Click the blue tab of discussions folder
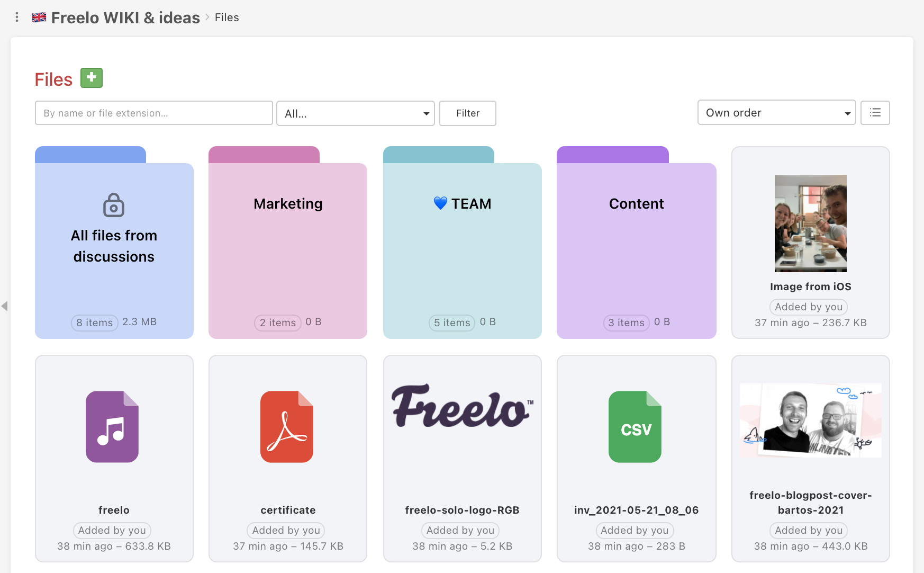Viewport: 924px width, 573px height. click(x=90, y=155)
